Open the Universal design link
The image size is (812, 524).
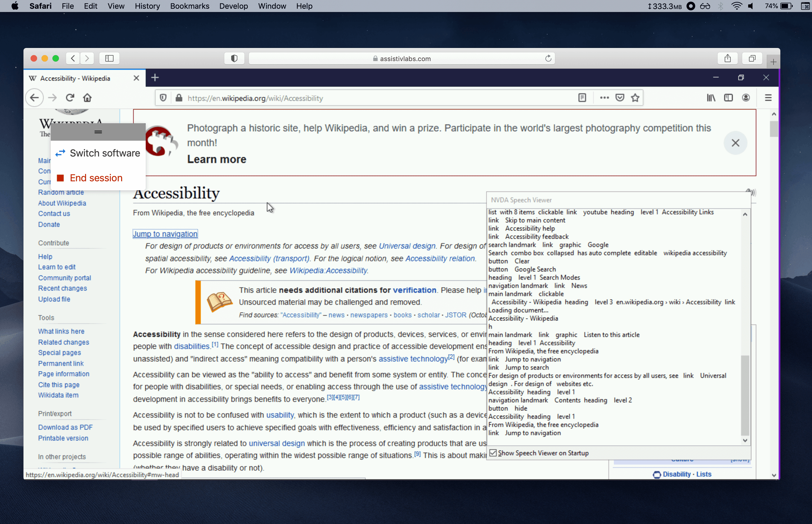point(407,246)
